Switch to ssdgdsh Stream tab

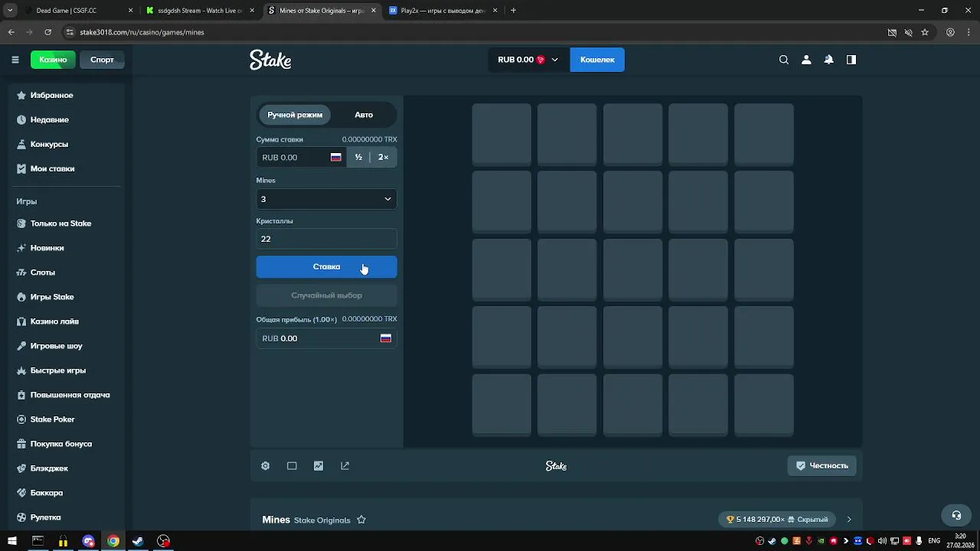pos(199,11)
